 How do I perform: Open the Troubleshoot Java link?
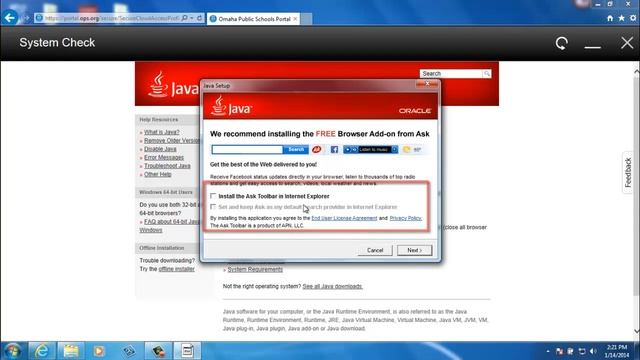point(167,166)
